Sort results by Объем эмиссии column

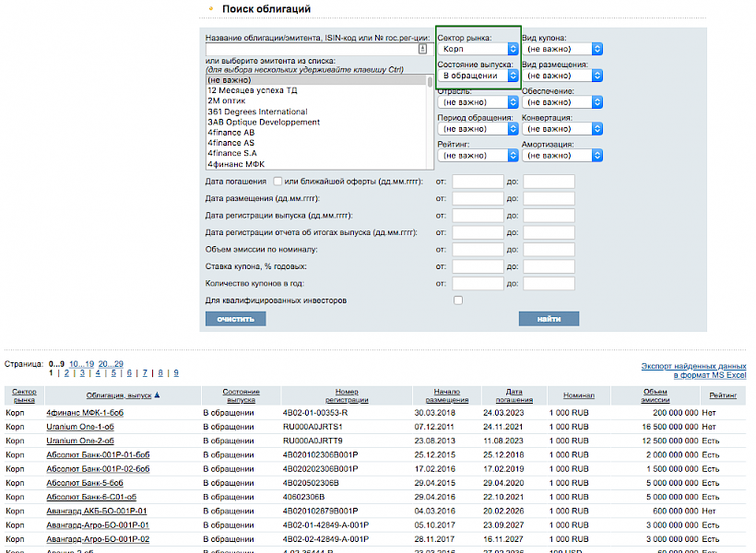point(656,395)
